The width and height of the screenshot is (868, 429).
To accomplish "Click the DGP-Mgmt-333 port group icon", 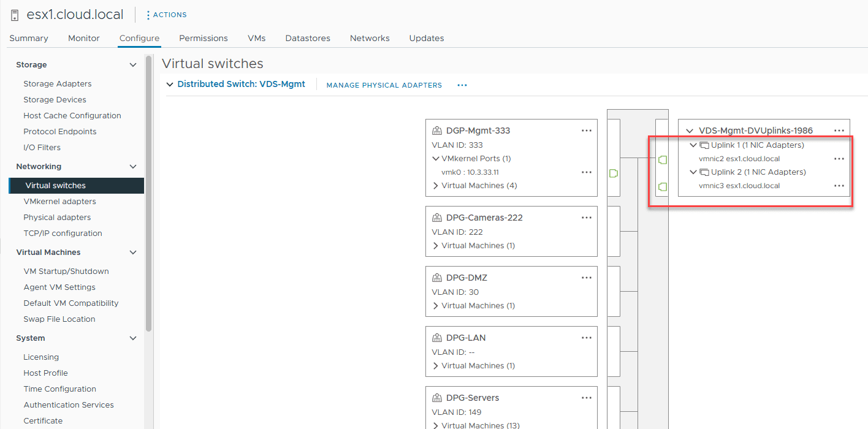I will (437, 131).
